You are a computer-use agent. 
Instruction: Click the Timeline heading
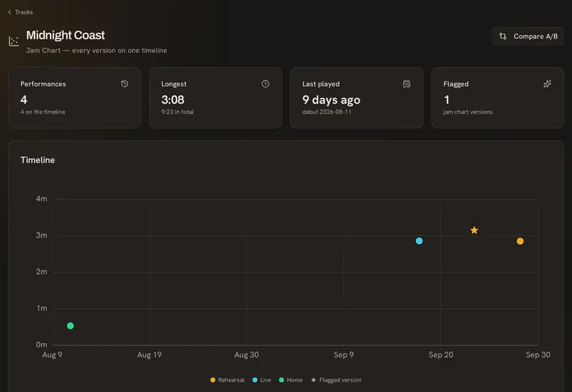point(38,160)
